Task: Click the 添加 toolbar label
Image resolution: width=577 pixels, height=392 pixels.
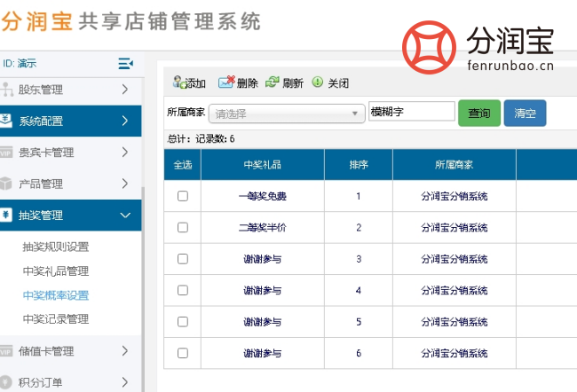Action: pyautogui.click(x=195, y=83)
